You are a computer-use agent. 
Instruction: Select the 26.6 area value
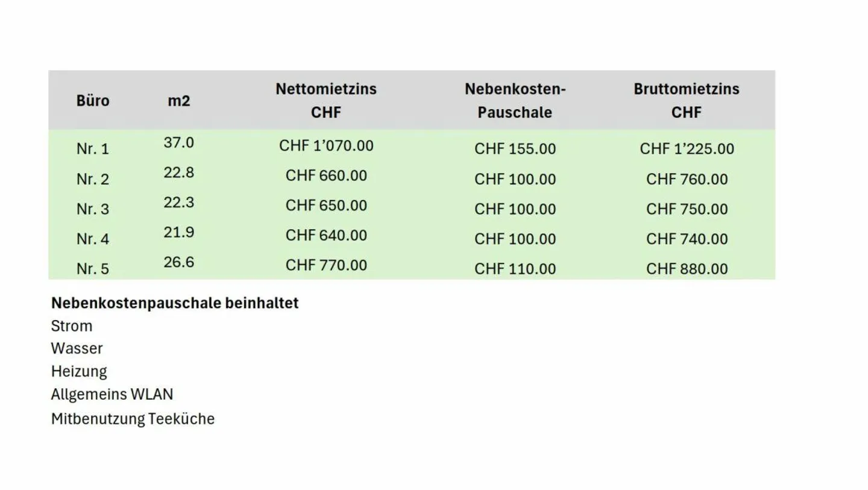pos(178,262)
